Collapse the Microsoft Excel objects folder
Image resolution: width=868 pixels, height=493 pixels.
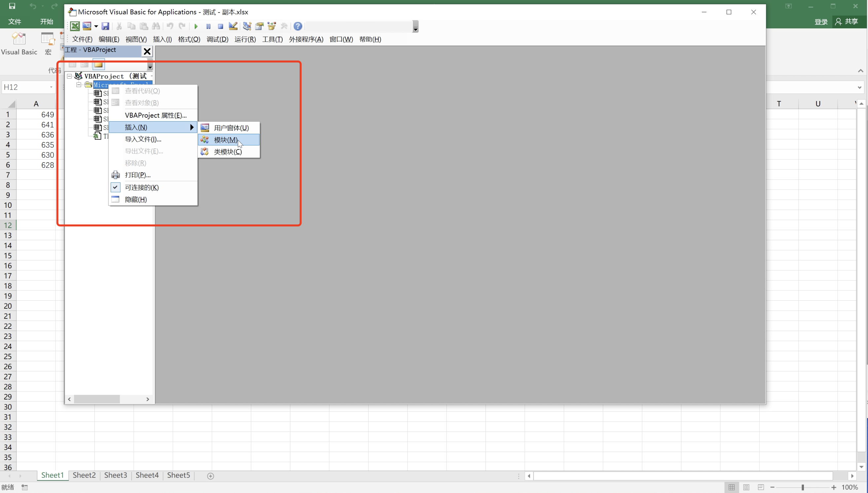[x=79, y=85]
